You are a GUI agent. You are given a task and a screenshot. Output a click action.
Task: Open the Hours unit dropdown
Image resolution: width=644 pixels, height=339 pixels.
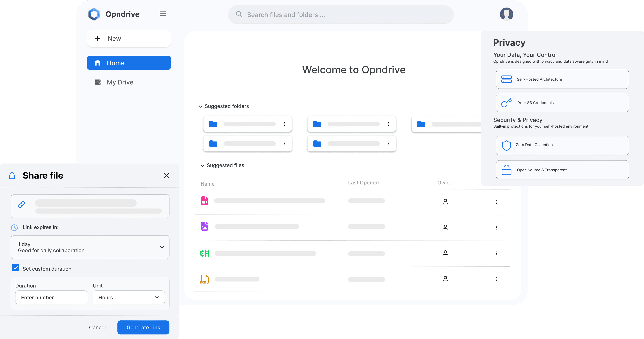129,298
